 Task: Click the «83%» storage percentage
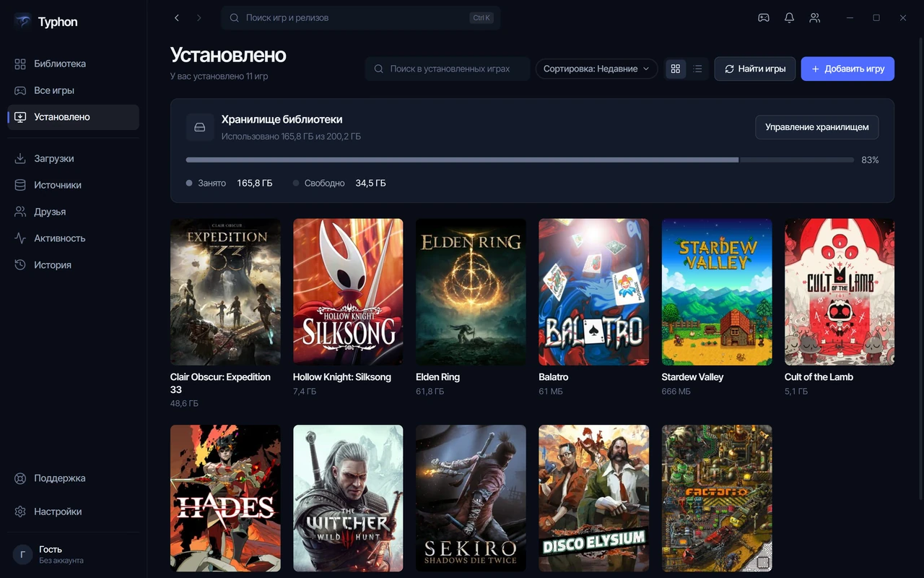pyautogui.click(x=870, y=160)
